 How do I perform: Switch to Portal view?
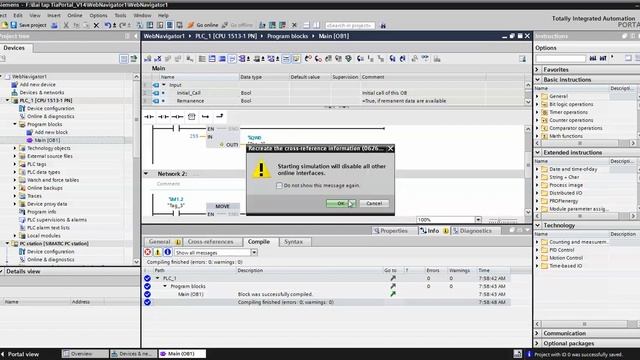20,354
